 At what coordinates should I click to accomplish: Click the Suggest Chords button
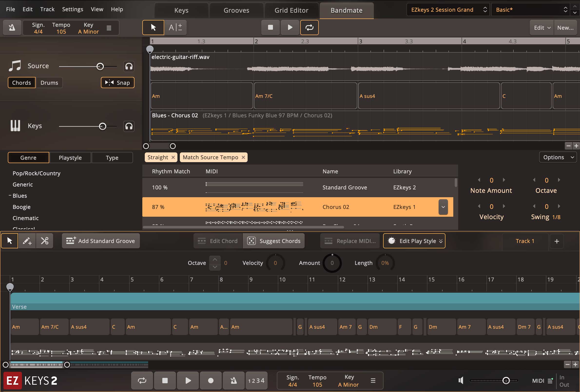(274, 241)
